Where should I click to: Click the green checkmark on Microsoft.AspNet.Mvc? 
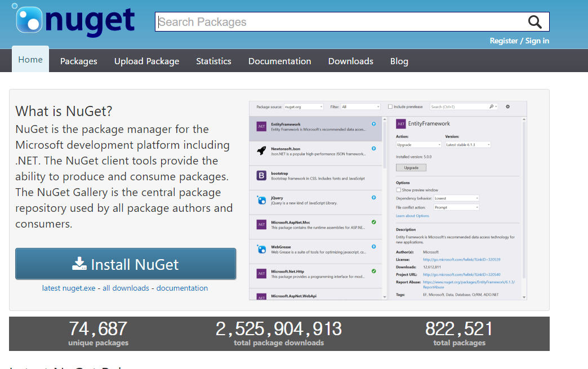374,223
